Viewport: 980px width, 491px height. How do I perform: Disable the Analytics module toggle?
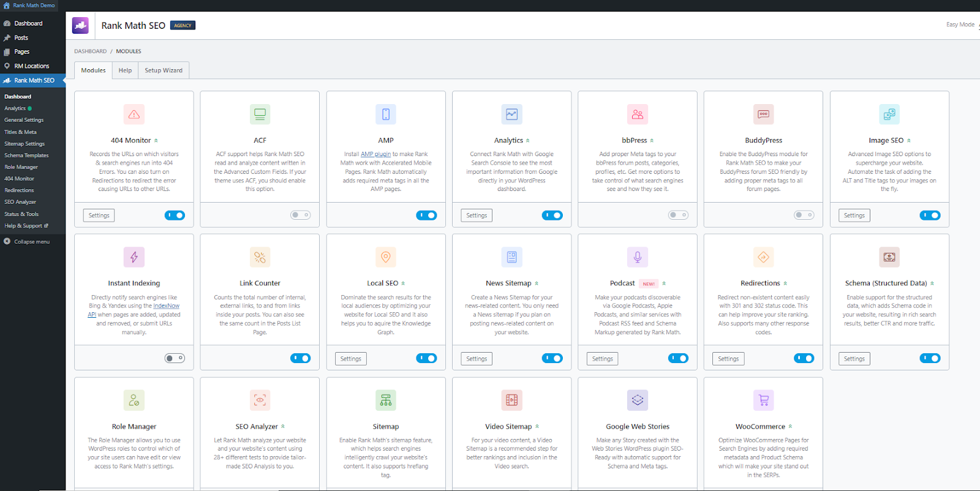click(552, 216)
